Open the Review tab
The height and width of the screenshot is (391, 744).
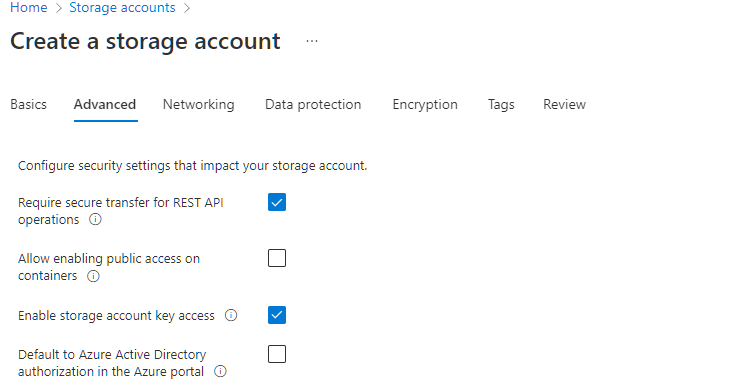tap(564, 104)
